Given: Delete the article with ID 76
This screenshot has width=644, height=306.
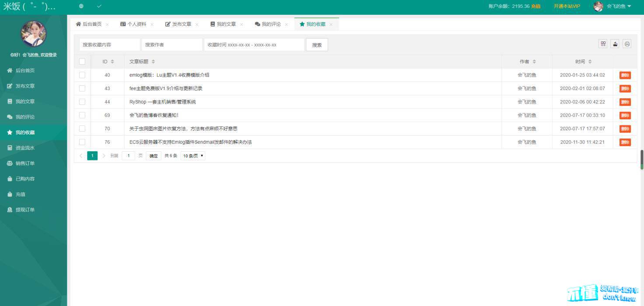Looking at the screenshot, I should coord(625,142).
